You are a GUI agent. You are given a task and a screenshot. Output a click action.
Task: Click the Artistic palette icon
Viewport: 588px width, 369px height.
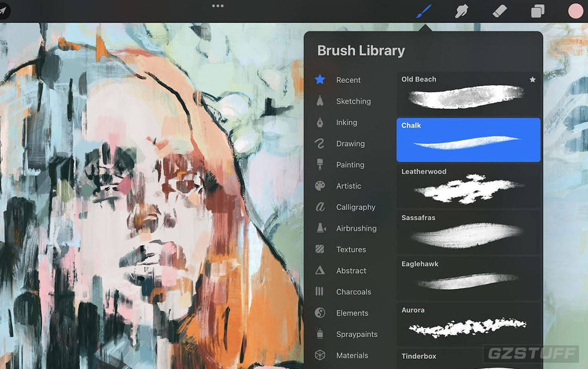coord(320,186)
